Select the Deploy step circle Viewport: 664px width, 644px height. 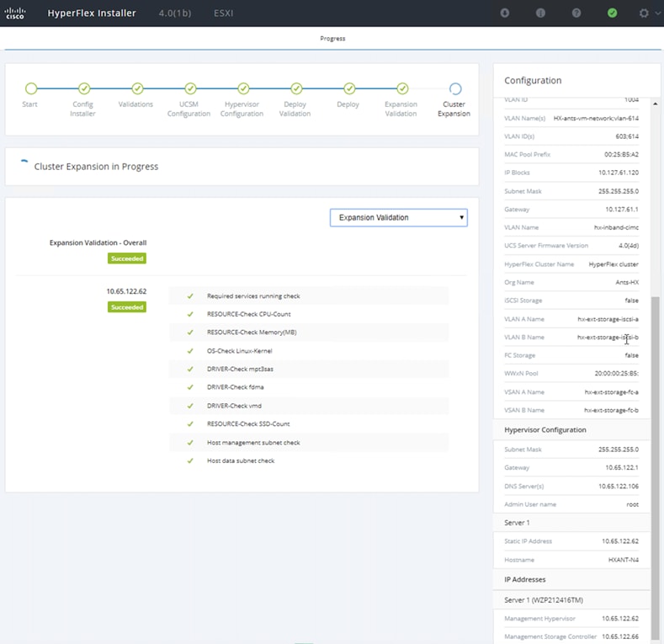[349, 88]
